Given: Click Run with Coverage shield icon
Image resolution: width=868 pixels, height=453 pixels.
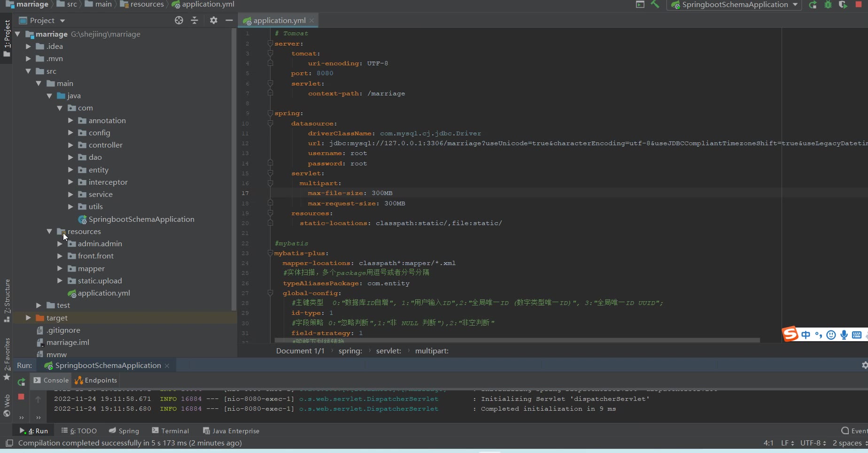Looking at the screenshot, I should click(x=843, y=5).
